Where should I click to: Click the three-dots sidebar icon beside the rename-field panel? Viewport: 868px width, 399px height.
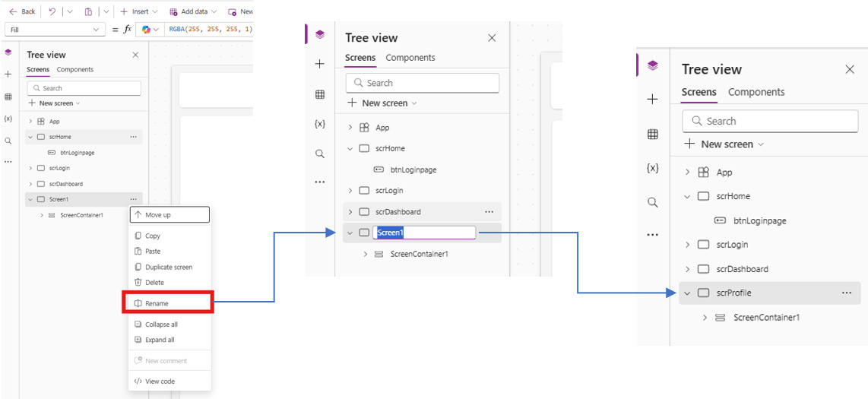pyautogui.click(x=319, y=182)
